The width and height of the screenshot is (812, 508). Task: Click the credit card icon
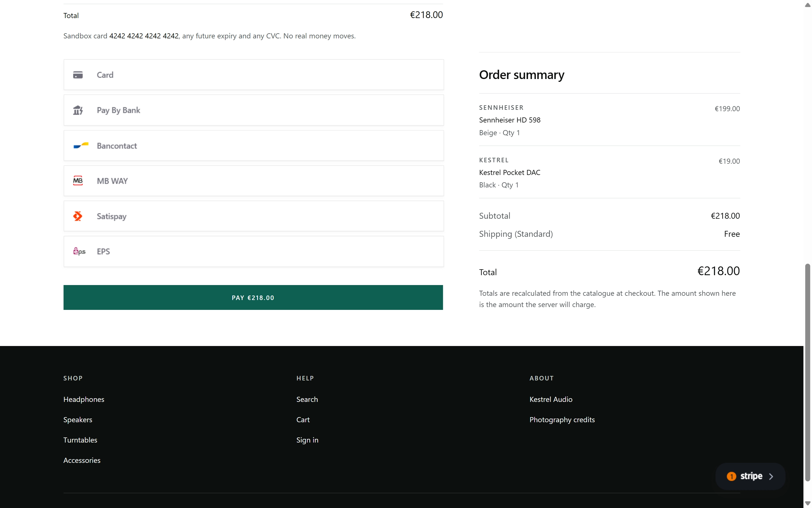(x=78, y=75)
